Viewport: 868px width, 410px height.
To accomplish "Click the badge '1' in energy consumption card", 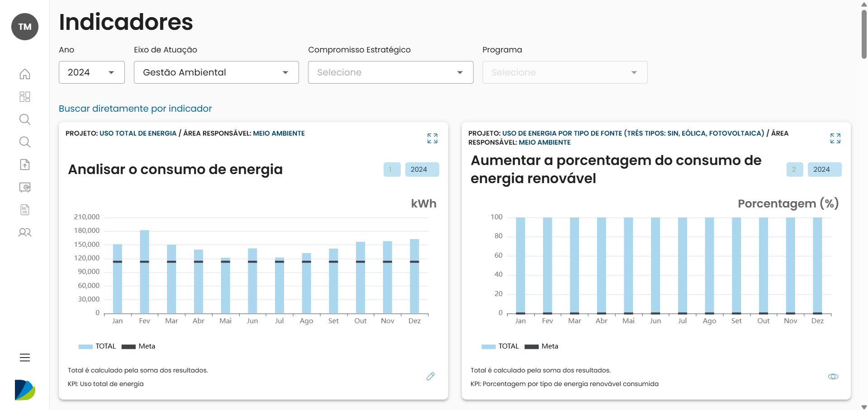I will click(392, 170).
